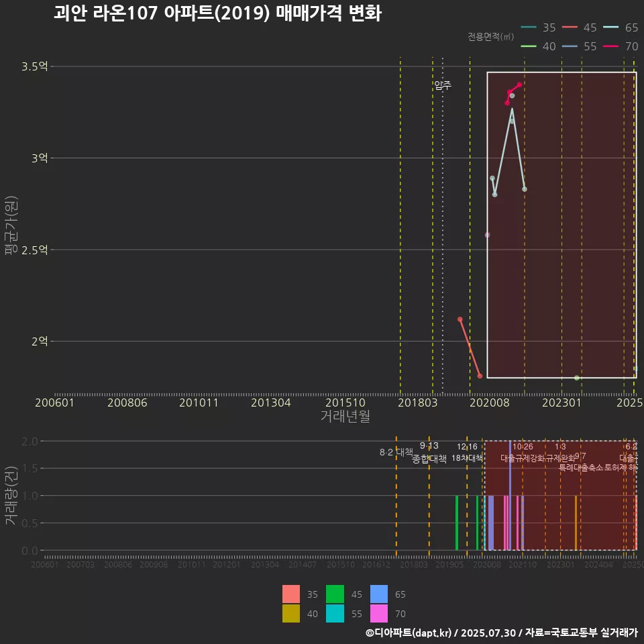Click the pale point just above 2.5억 line
Image resolution: width=644 pixels, height=644 pixels.
487,235
